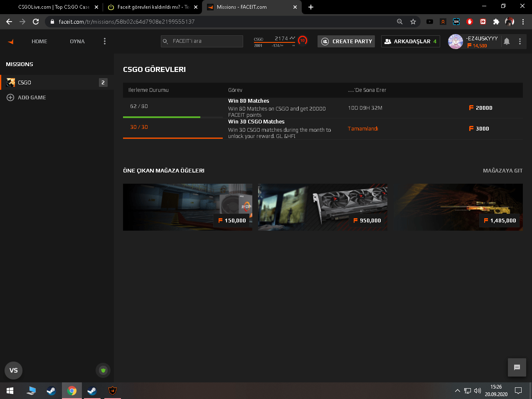Click the 2174 ELO stats widget

pos(275,41)
